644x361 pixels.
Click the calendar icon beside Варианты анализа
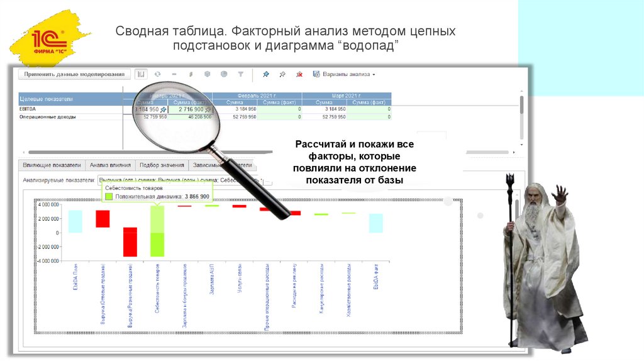pyautogui.click(x=316, y=74)
